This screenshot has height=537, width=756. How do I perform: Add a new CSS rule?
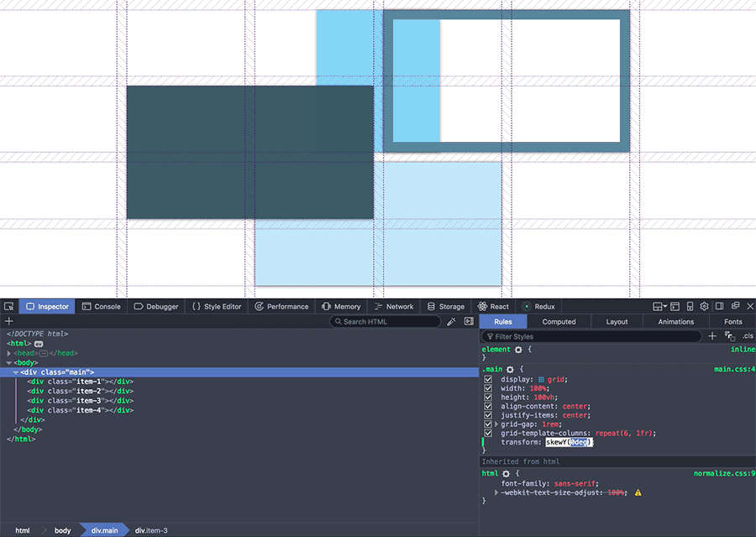point(712,336)
